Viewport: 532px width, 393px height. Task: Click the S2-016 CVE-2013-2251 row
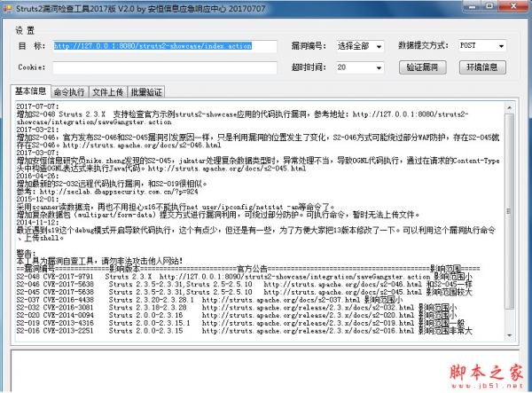245,331
